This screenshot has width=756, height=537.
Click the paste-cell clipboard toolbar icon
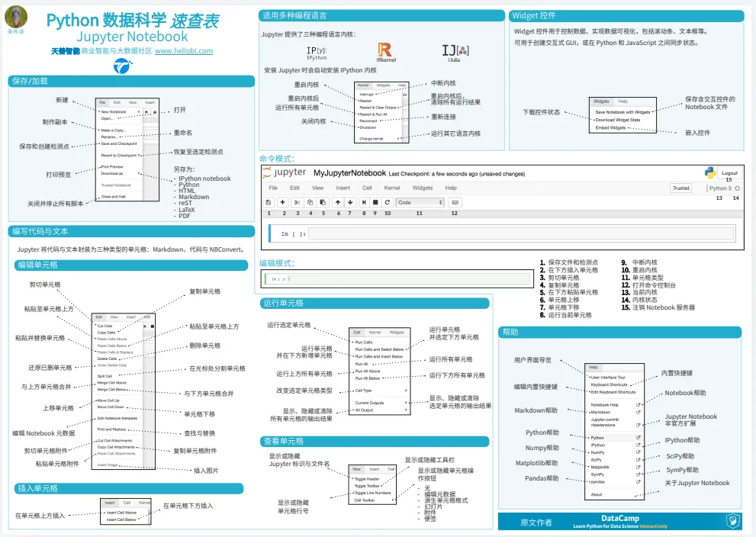[323, 202]
